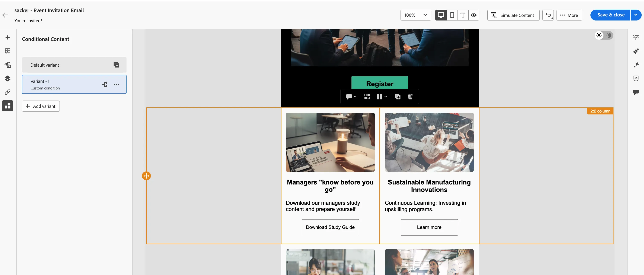
Task: Open the Add components plus icon
Action: click(x=7, y=38)
